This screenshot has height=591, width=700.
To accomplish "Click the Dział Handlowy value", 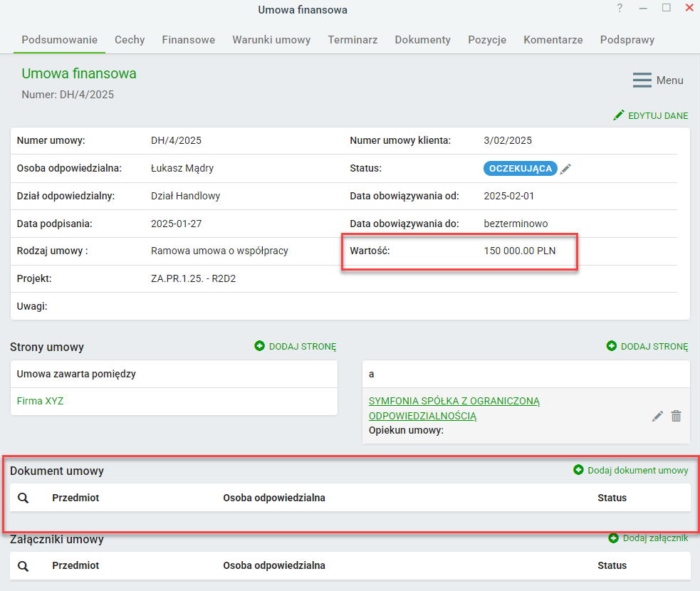I will click(185, 196).
